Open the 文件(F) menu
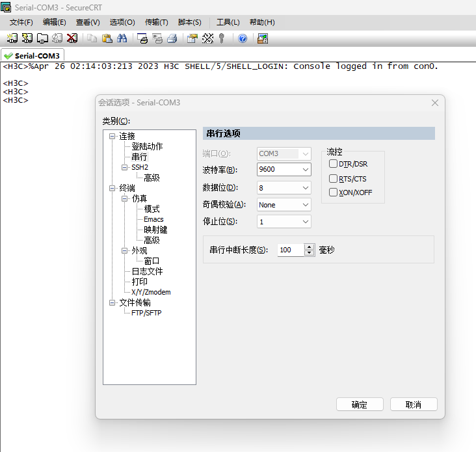This screenshot has height=452, width=476. 21,22
